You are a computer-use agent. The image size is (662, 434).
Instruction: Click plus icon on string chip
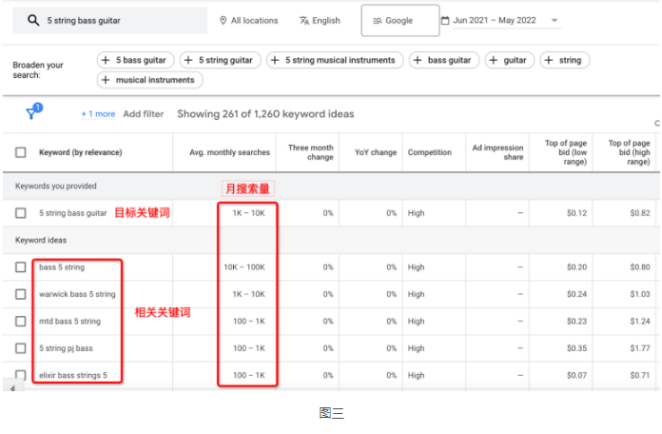pos(549,60)
